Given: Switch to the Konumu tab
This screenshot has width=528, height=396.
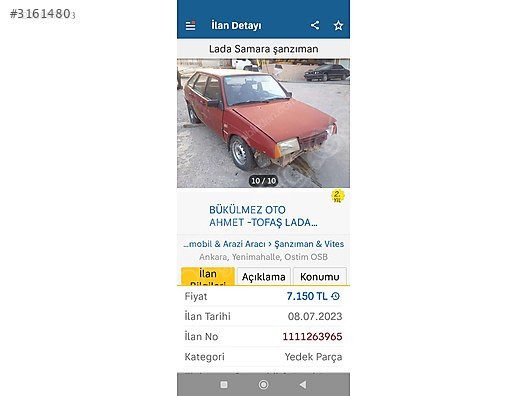Looking at the screenshot, I should pyautogui.click(x=320, y=277).
